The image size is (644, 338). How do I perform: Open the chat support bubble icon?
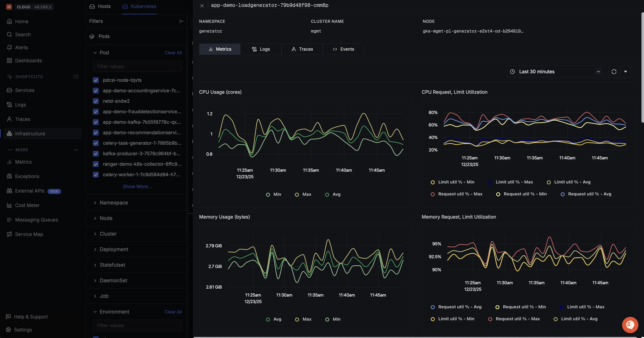[630, 325]
